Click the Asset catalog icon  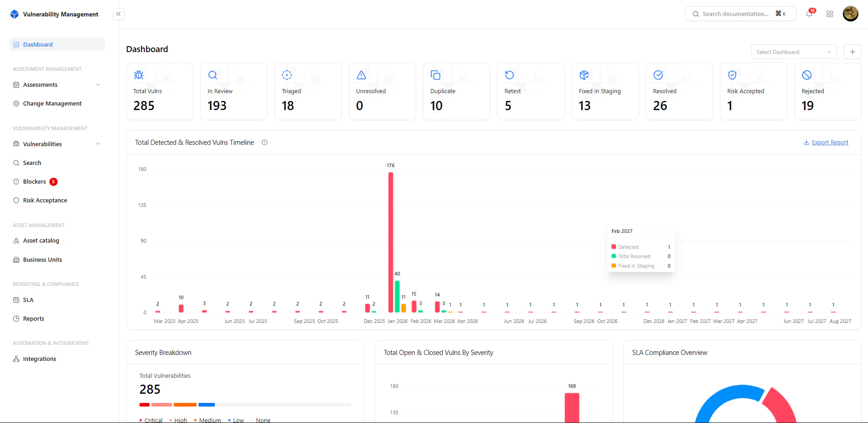click(16, 241)
